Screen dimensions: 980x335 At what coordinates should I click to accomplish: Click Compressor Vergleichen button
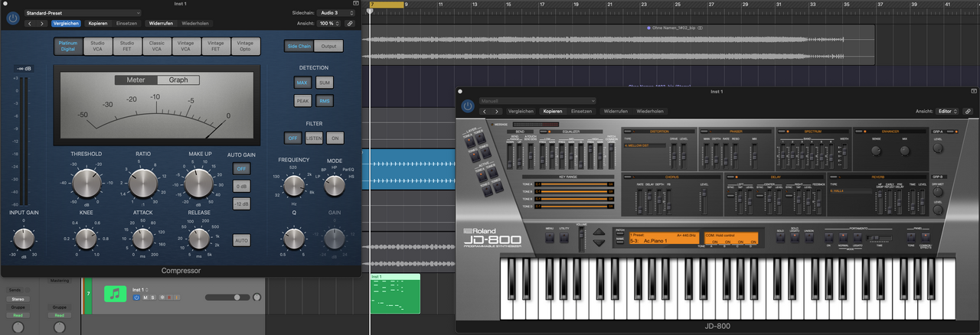coord(66,24)
